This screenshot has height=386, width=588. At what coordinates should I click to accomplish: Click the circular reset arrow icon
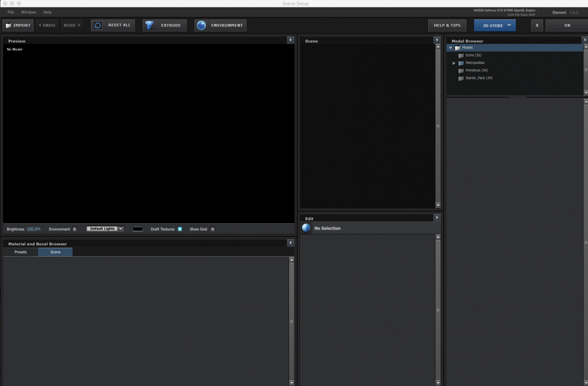(x=98, y=25)
